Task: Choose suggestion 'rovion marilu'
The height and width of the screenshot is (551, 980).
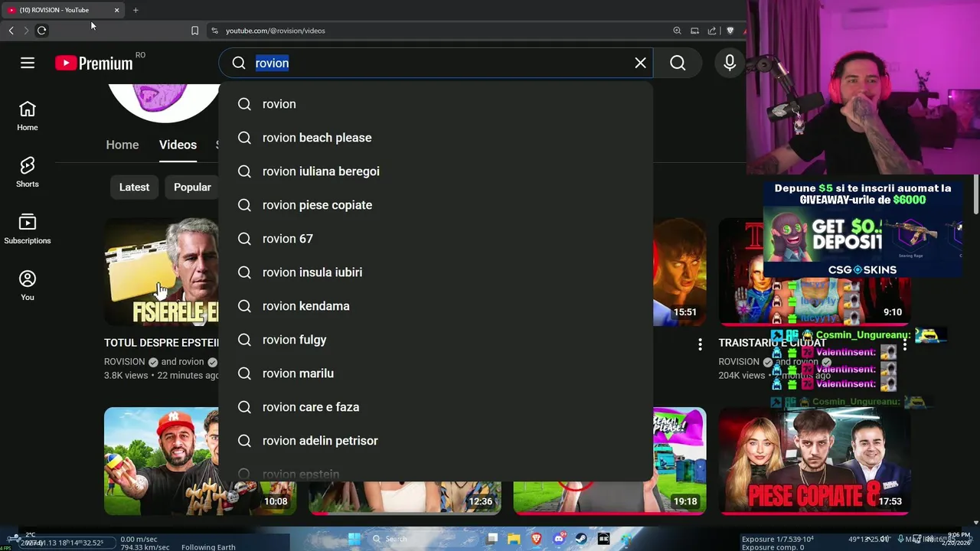Action: coord(436,373)
